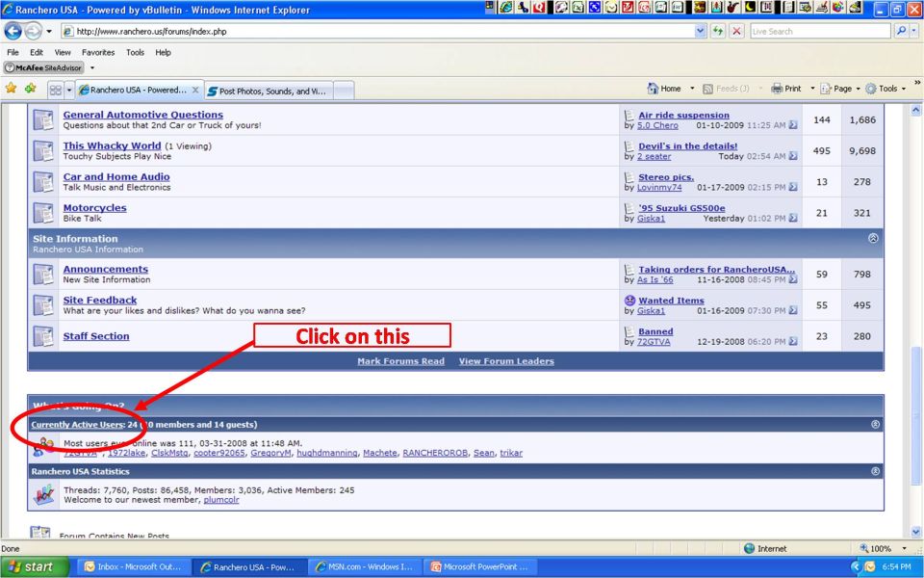Close the Ranchero USA tab
Viewport: 924px width, 578px height.
point(195,90)
